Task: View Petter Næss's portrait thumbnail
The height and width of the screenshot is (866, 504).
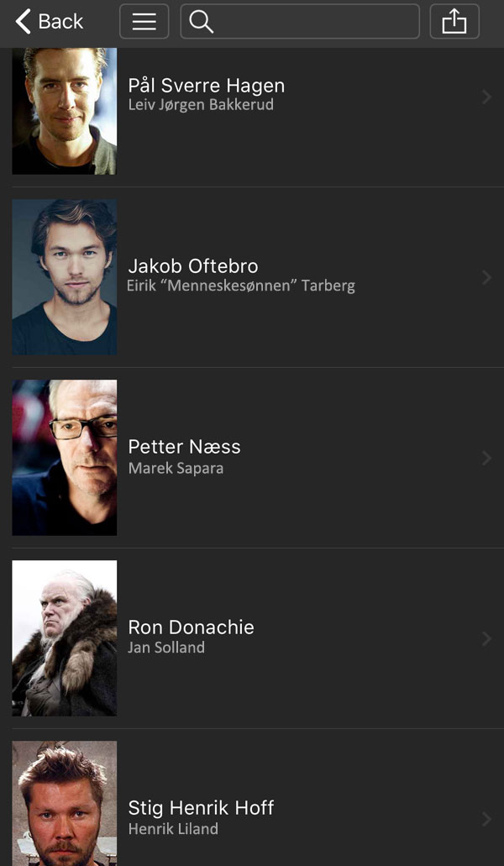Action: [65, 458]
